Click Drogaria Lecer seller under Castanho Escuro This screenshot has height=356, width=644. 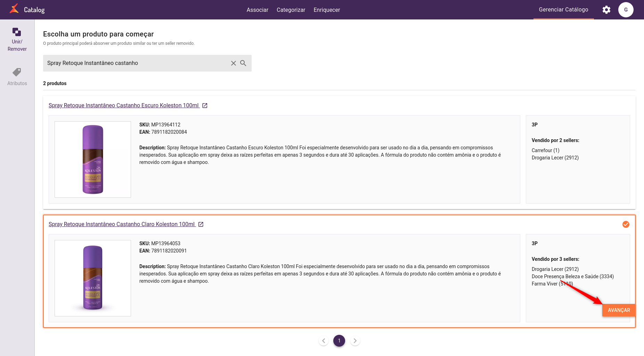(555, 158)
